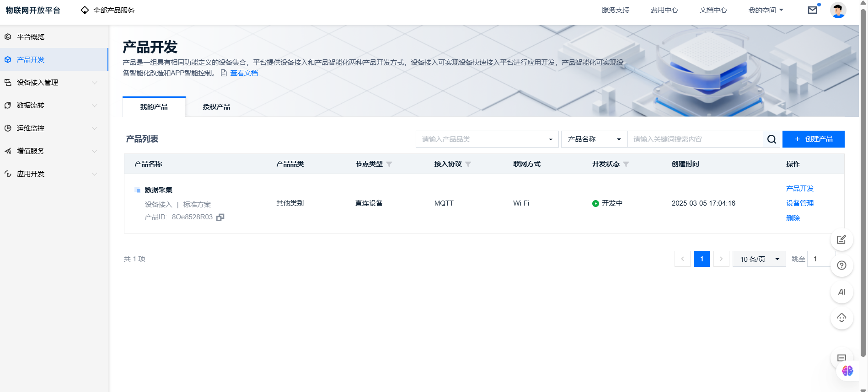Click the 2025-03-05 17:04:16 creation time
This screenshot has width=868, height=392.
(703, 203)
